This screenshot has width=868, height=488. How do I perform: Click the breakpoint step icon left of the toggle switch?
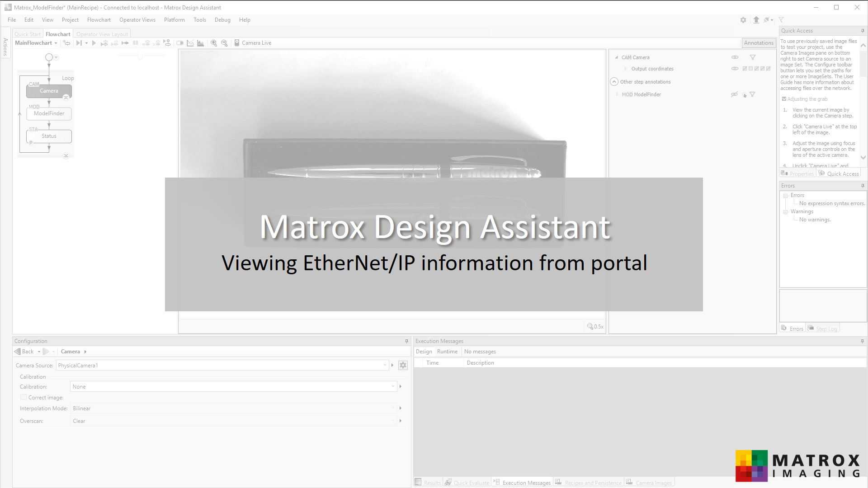(x=167, y=43)
